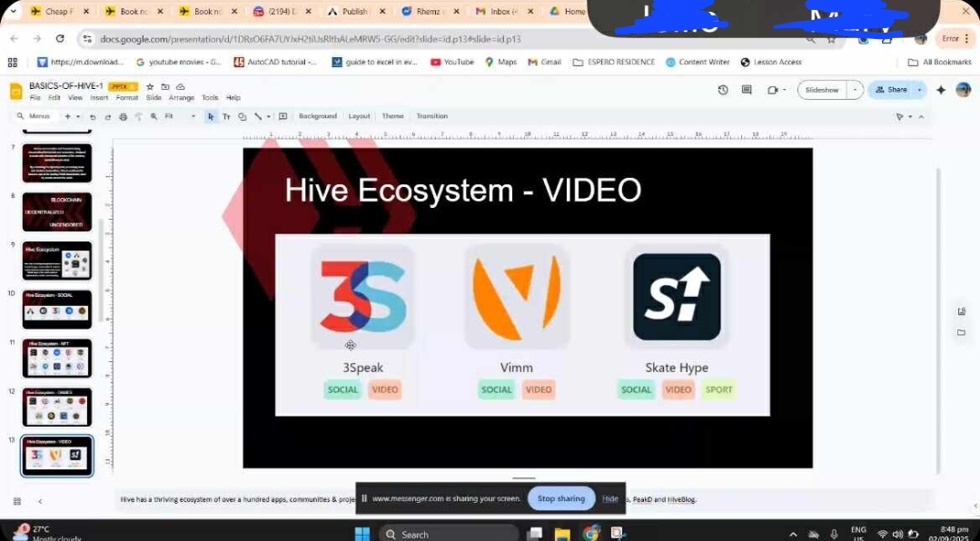The width and height of the screenshot is (980, 541).
Task: Open the Windows Start menu
Action: [362, 534]
